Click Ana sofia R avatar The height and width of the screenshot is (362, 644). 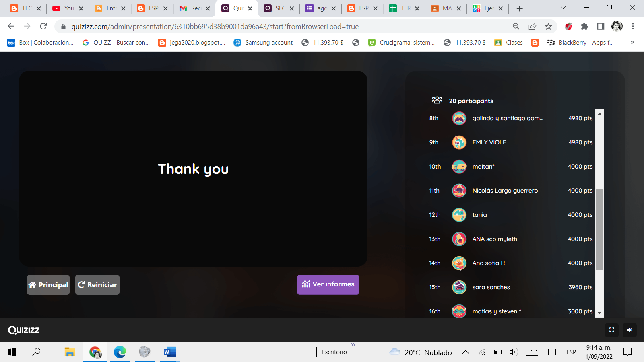pos(459,263)
